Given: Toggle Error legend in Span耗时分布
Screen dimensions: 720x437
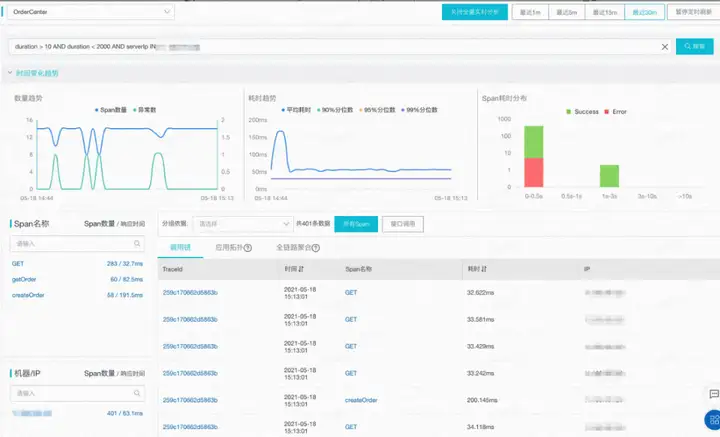Looking at the screenshot, I should tap(615, 112).
